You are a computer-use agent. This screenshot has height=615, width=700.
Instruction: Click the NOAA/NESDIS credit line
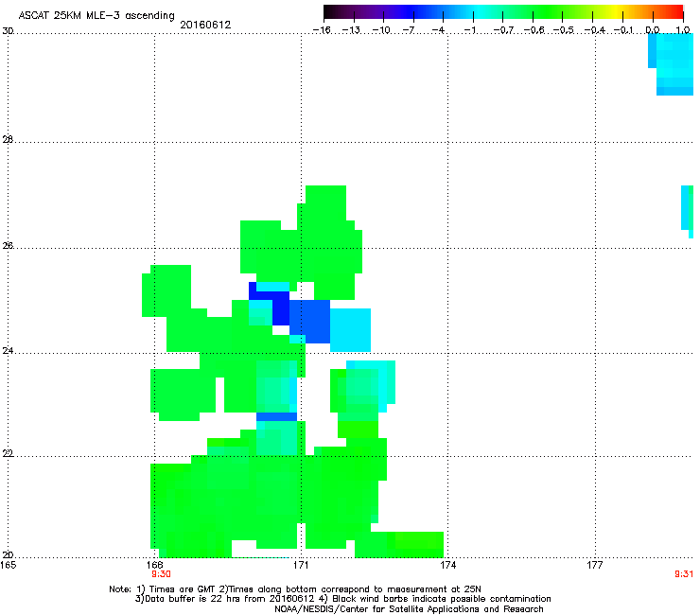[409, 609]
